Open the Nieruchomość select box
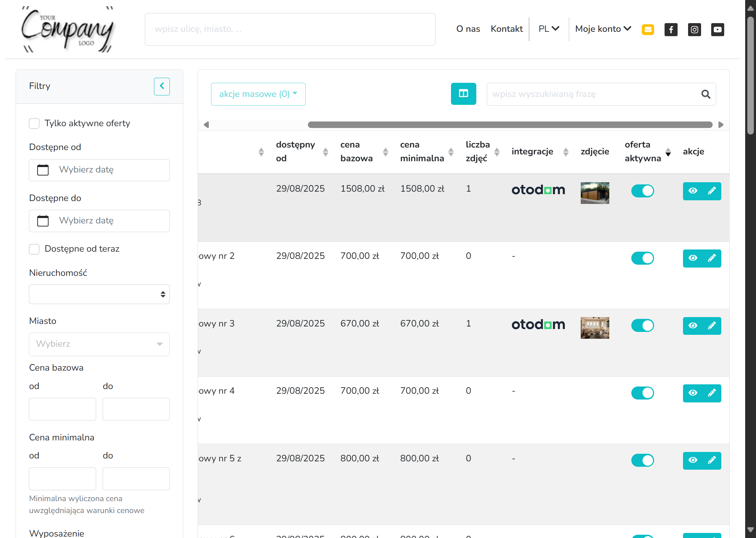756x538 pixels. click(99, 294)
